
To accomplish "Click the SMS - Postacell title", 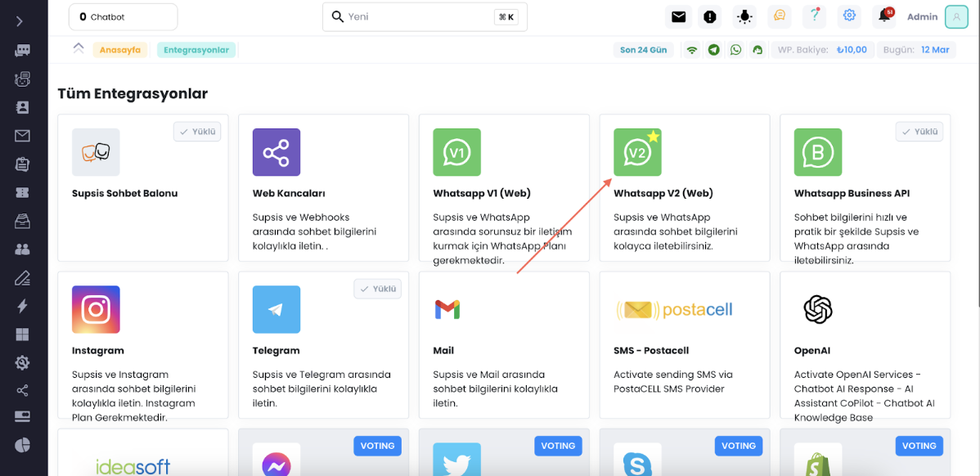I will tap(651, 350).
